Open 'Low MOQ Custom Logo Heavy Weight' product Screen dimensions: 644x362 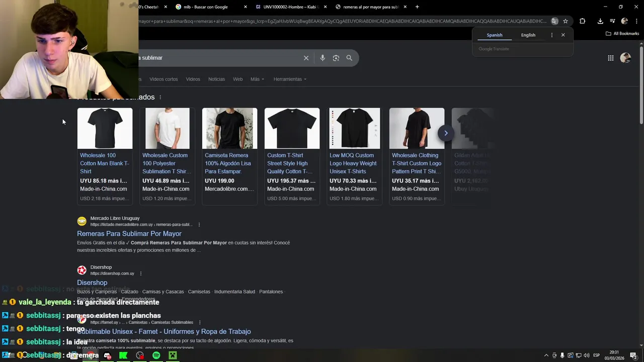353,163
